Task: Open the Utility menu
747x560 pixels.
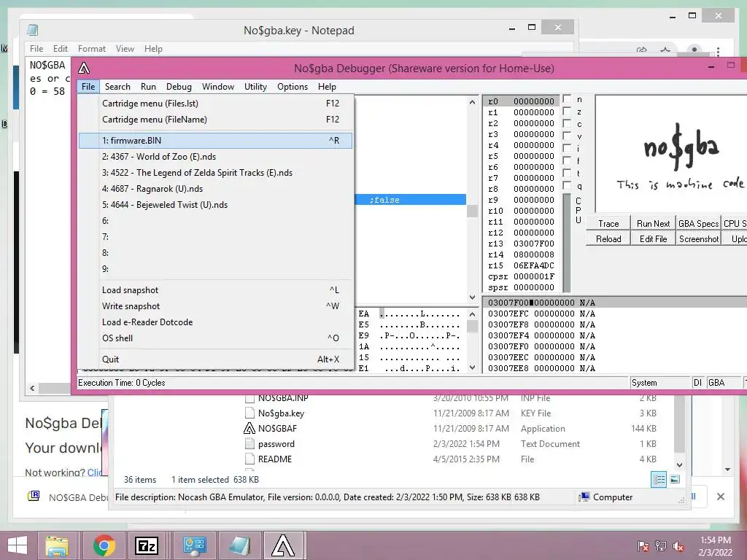Action: point(255,87)
